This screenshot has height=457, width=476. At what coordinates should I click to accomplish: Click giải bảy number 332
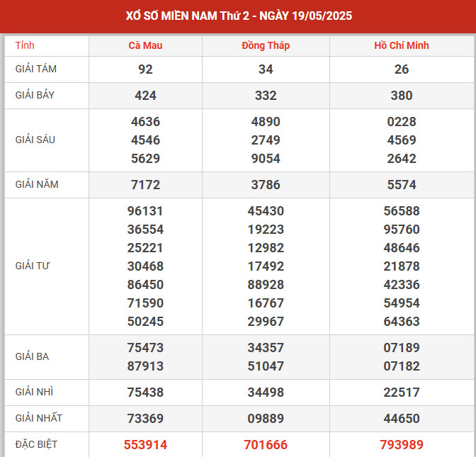266,96
